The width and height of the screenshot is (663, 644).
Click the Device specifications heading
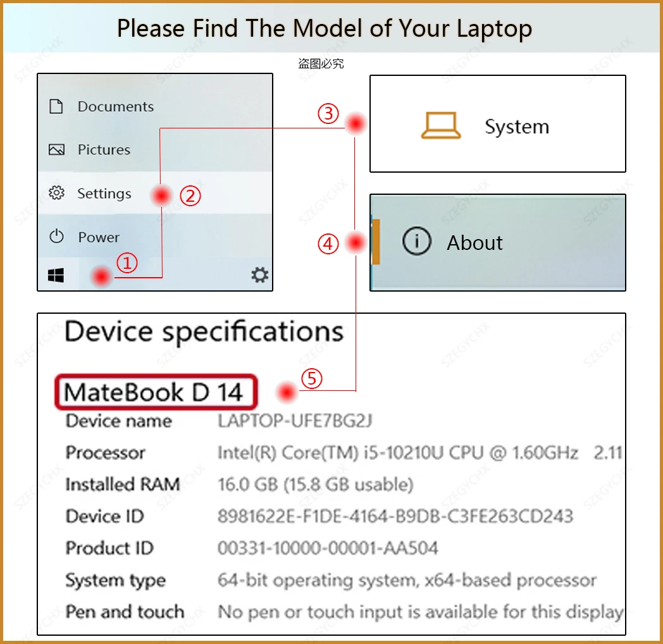point(204,331)
